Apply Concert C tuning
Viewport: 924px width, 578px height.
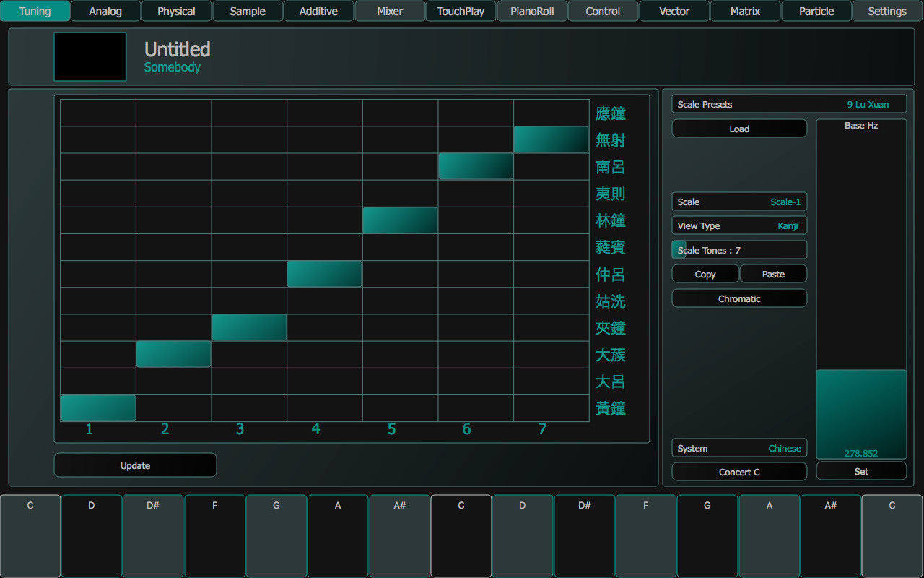click(x=739, y=471)
